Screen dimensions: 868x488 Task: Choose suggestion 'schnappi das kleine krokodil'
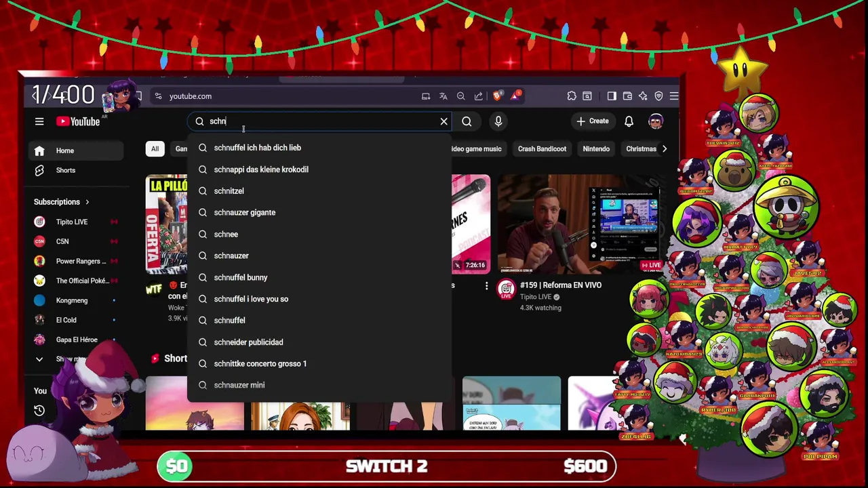click(319, 169)
